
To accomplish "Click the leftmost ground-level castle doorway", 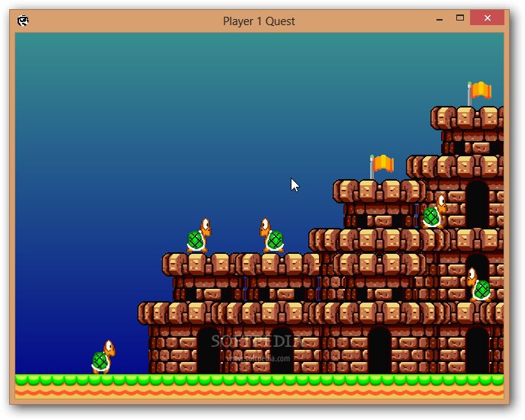I will pyautogui.click(x=208, y=351).
